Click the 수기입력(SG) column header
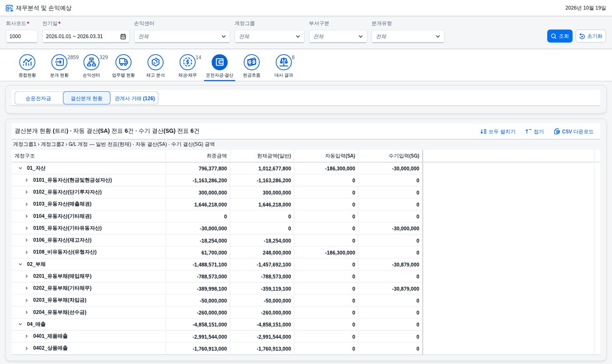 (390, 156)
